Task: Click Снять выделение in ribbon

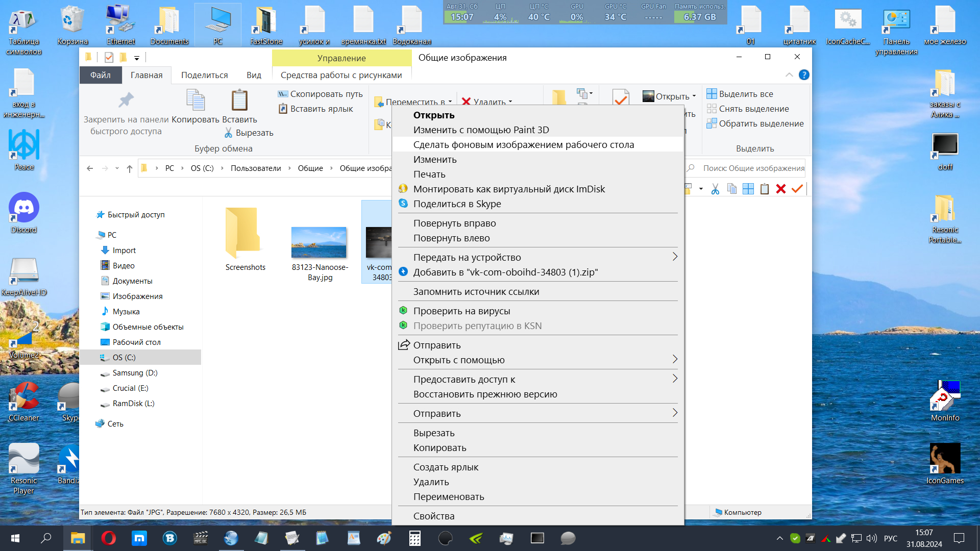Action: pyautogui.click(x=753, y=109)
